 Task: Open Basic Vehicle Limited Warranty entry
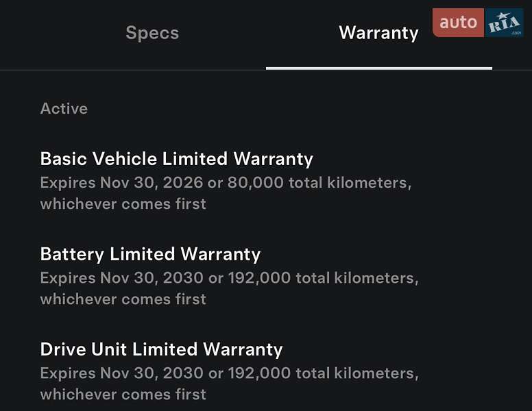coord(176,159)
